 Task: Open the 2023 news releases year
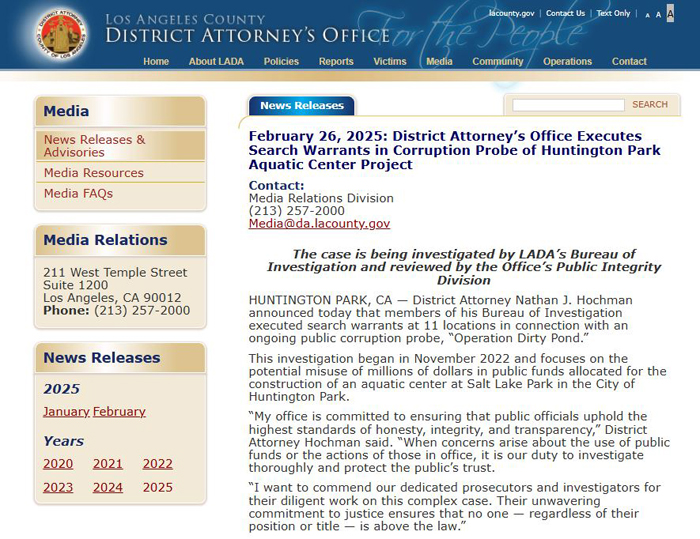[x=58, y=487]
